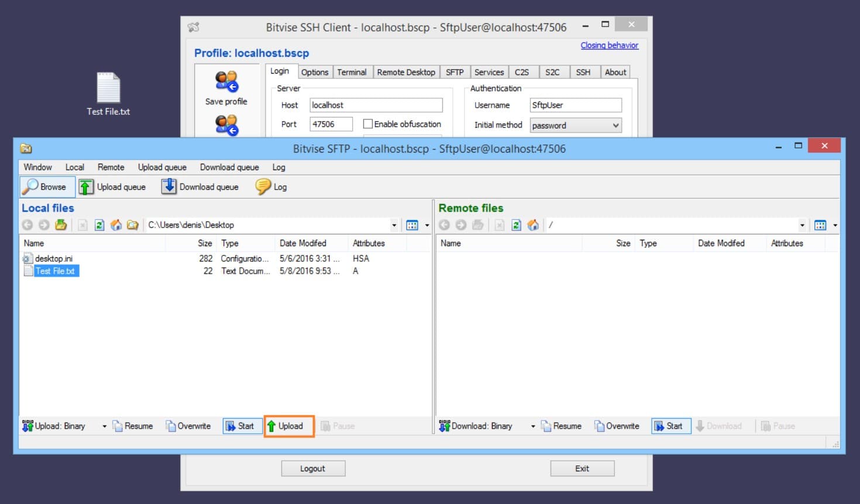
Task: Open the Upload: Binary mode dropdown
Action: 105,426
